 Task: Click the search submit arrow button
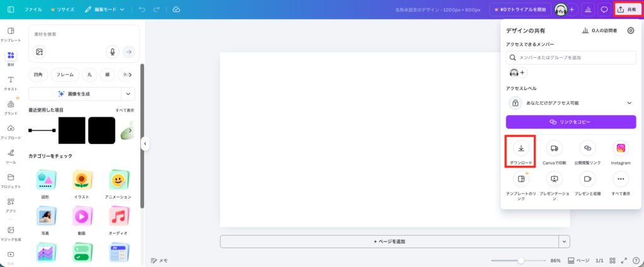(x=128, y=52)
